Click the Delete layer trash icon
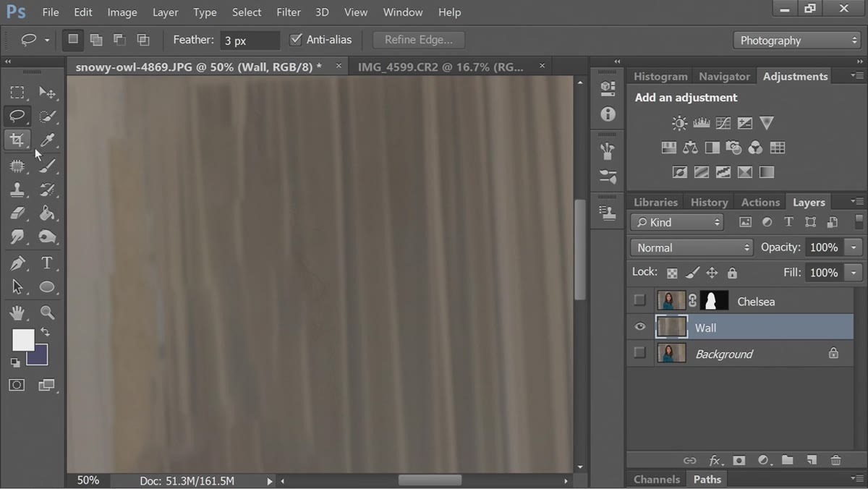The height and width of the screenshot is (489, 868). click(836, 460)
